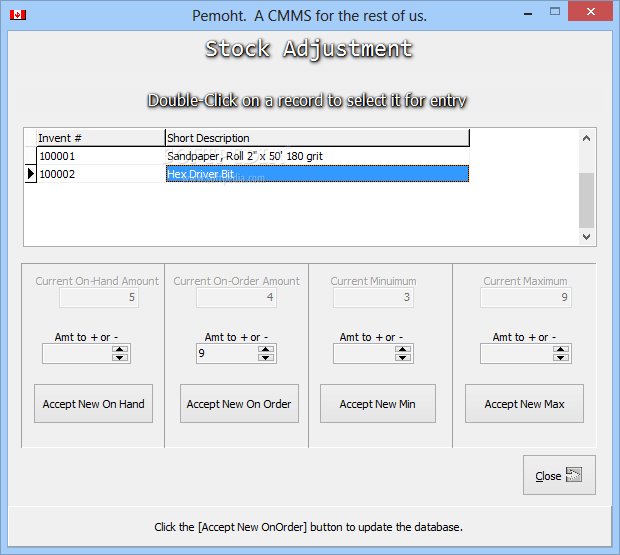Click Accept New Min button
This screenshot has height=555, width=620.
tap(378, 404)
